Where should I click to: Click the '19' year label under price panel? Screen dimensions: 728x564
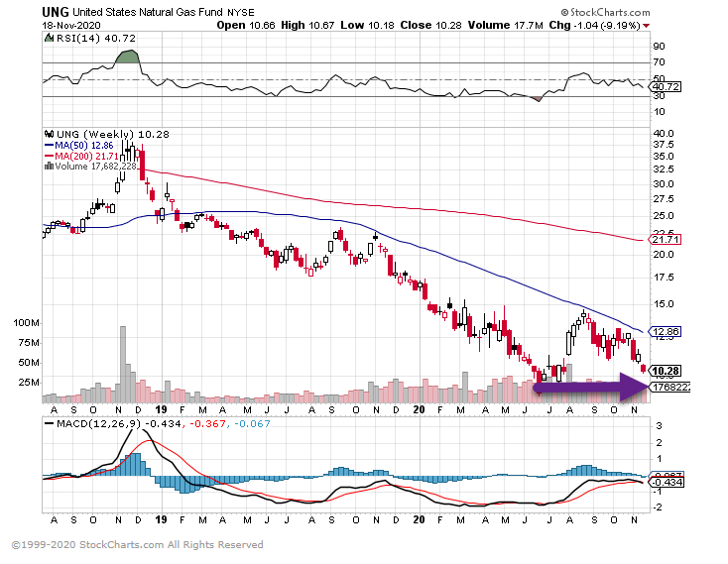(x=161, y=409)
